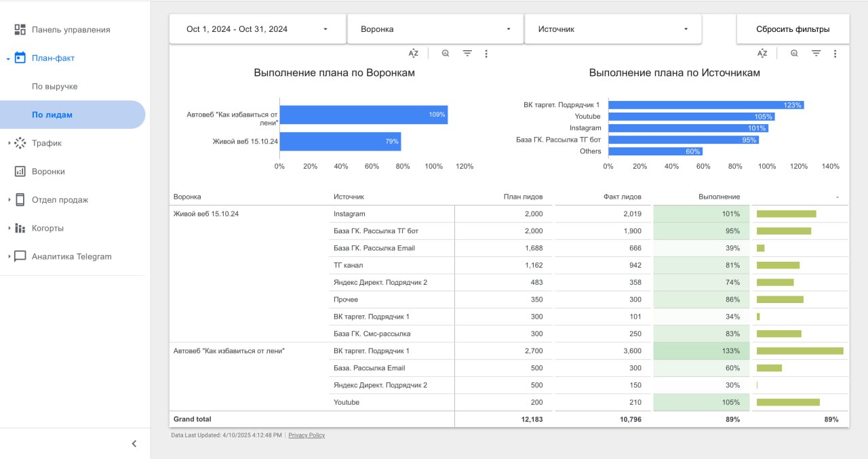Screen dimensions: 868x459
Task: Click sort A-Z icon on Источникам chart
Action: [762, 54]
